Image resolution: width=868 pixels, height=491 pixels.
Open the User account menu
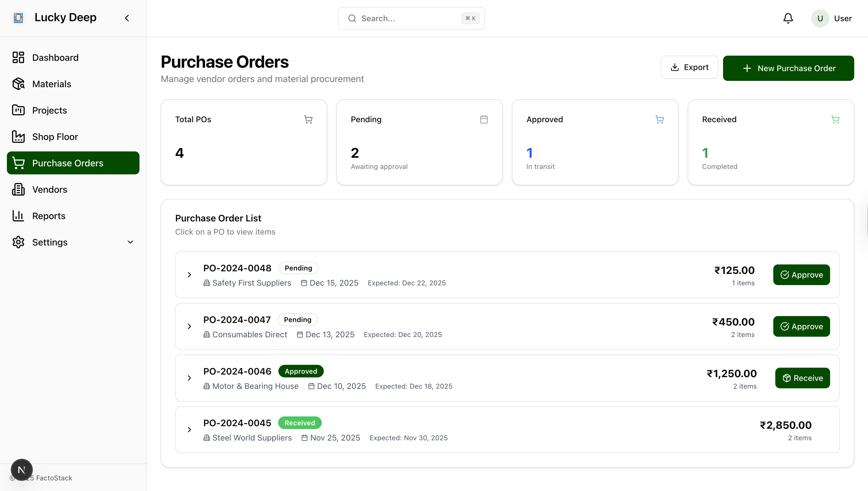[x=832, y=18]
